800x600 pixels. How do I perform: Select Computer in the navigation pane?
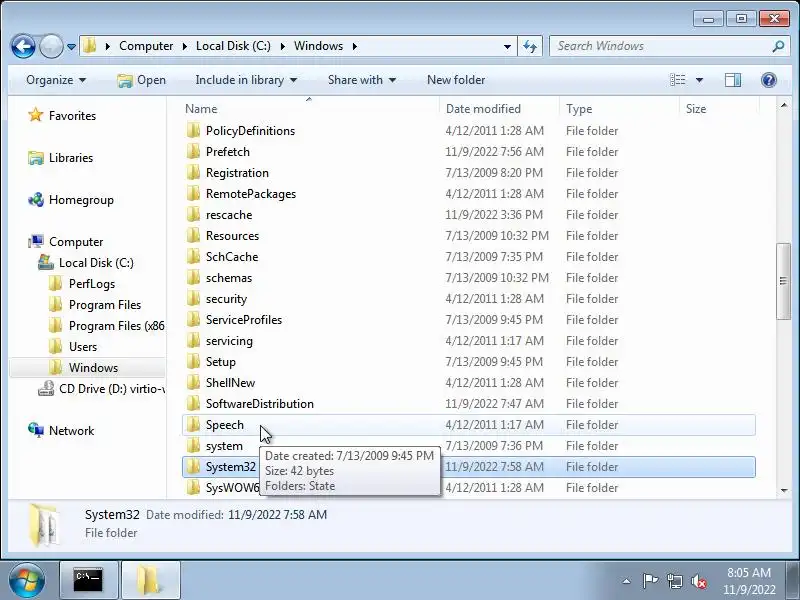pos(65,242)
